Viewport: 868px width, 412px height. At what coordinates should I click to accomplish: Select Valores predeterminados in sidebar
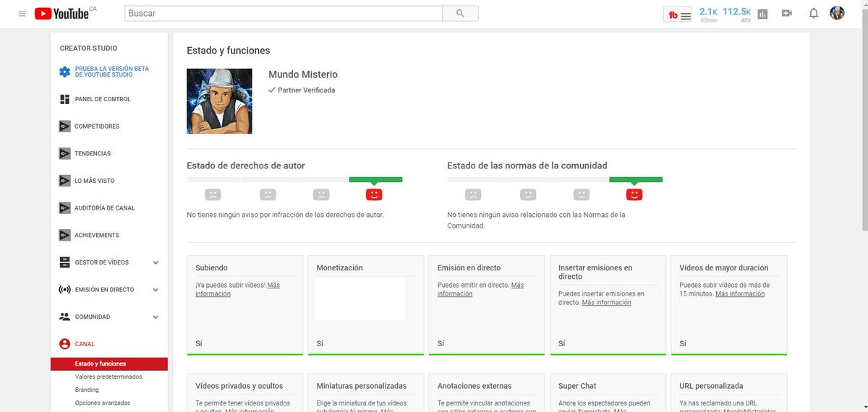[109, 377]
